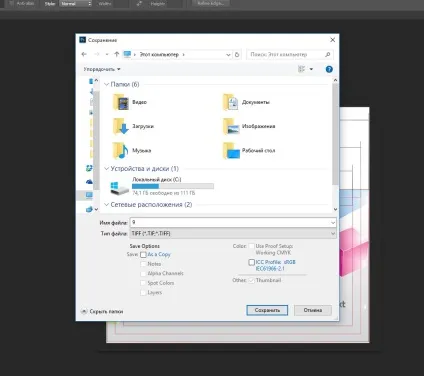Click the Back navigation arrow
This screenshot has width=424, height=376.
pos(84,54)
